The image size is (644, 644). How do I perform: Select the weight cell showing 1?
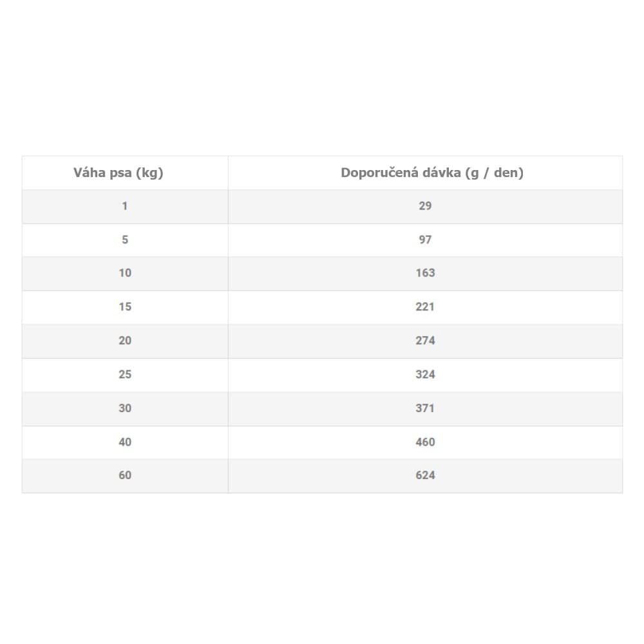[x=125, y=206]
